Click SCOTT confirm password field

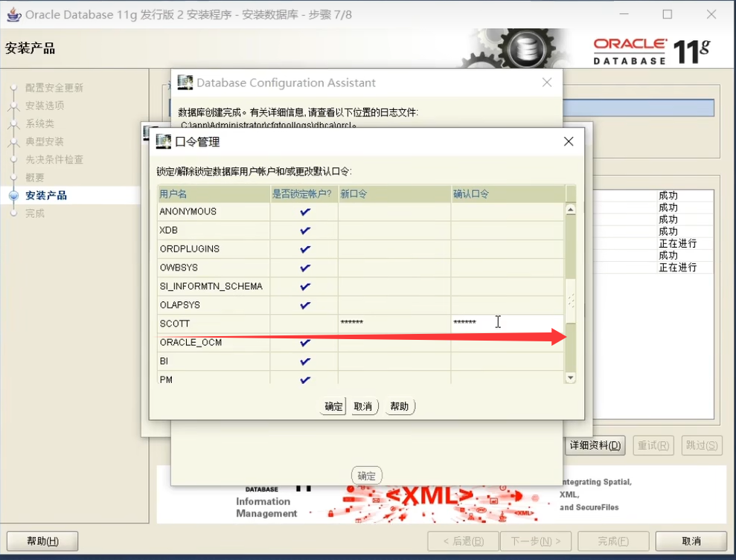click(508, 324)
